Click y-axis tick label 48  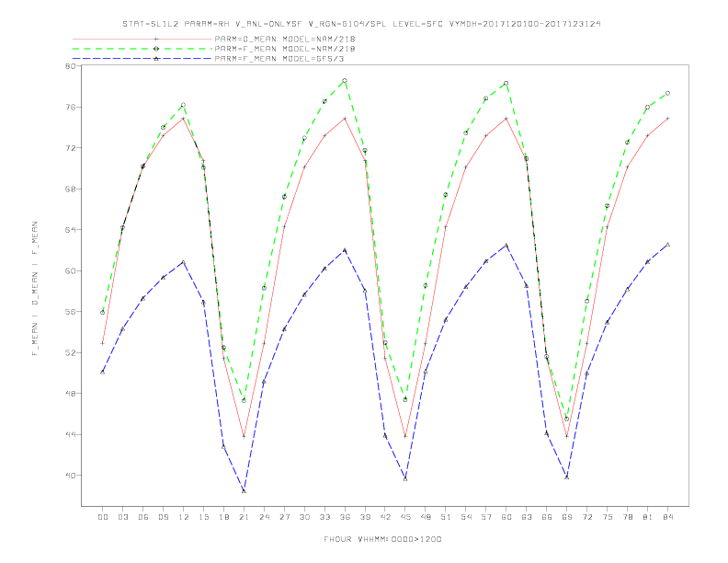[x=70, y=394]
